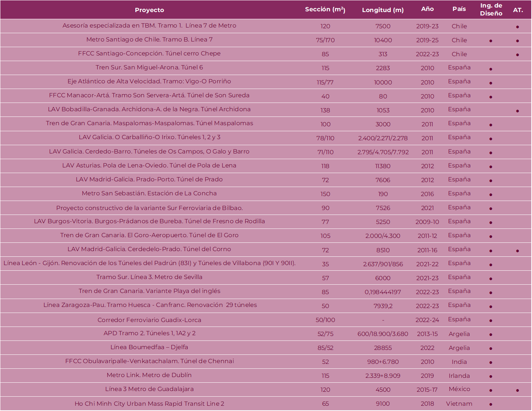Screen dimensions: 532x411
Task: Click the 'Ing. de Diseño' column header
Action: [x=491, y=9]
